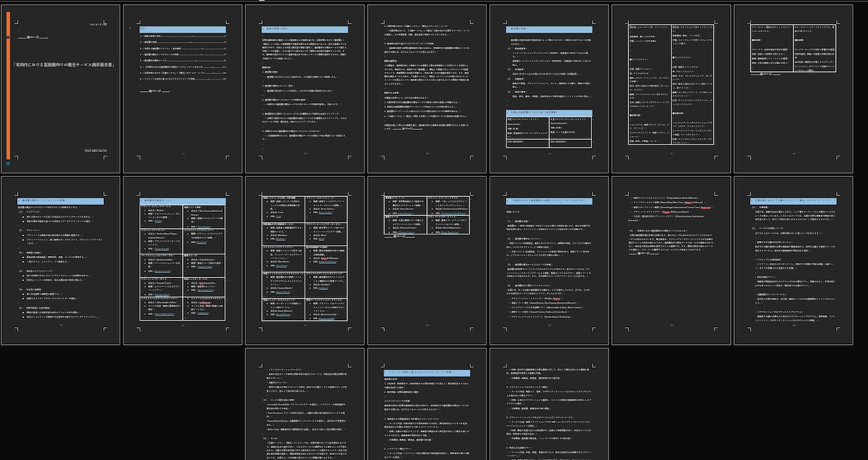
Task: Select the middle page in the bottom row
Action: click(x=427, y=404)
